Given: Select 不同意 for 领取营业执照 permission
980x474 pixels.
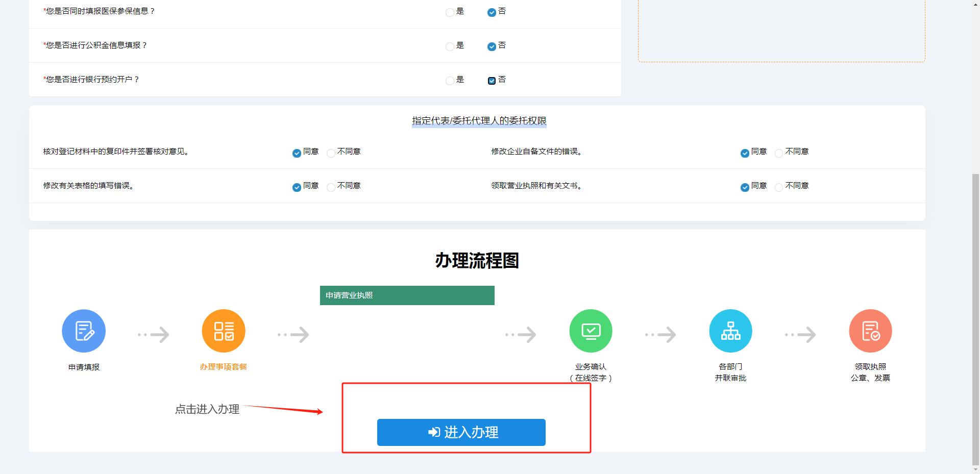Looking at the screenshot, I should tap(779, 187).
